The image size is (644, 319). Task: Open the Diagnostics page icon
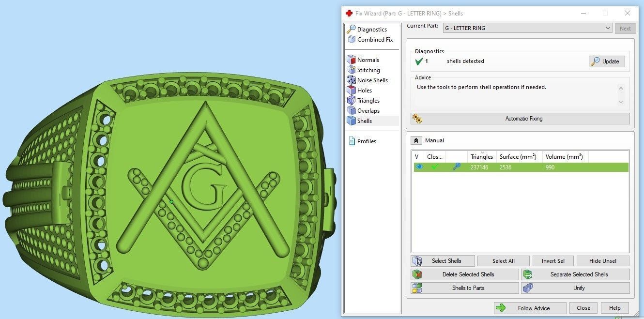tap(352, 30)
